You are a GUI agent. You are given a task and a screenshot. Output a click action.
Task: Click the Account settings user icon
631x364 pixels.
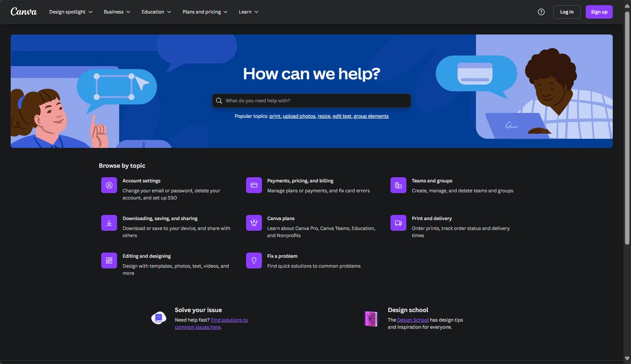click(109, 185)
